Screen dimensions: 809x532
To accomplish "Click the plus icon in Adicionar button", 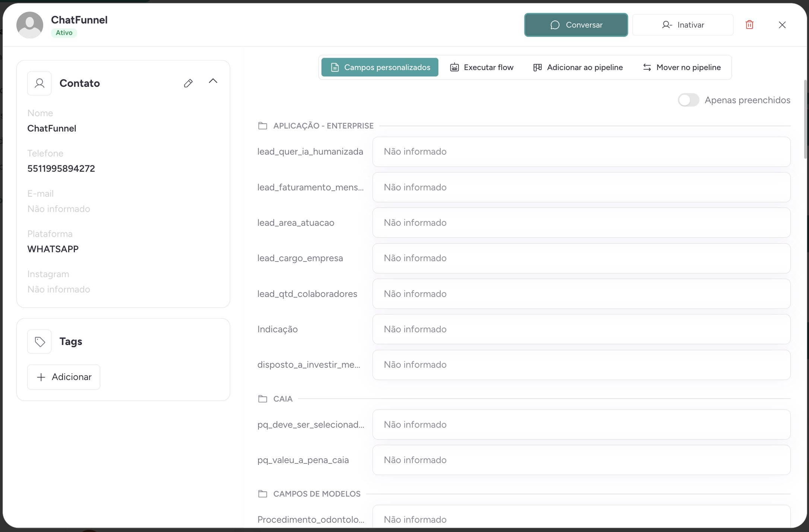I will pos(41,377).
